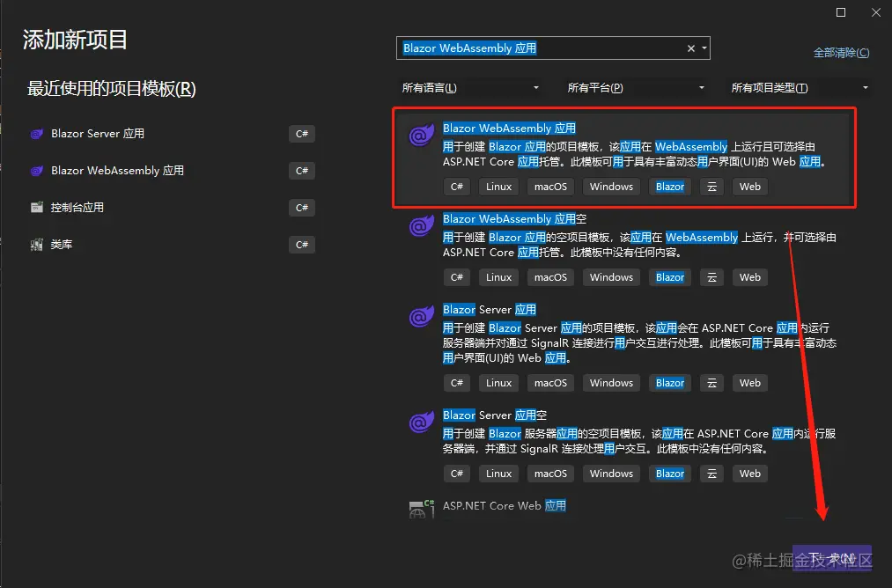Click the Blazor Server 应用 result icon
Viewport: 892px width, 588px height.
pyautogui.click(x=422, y=316)
